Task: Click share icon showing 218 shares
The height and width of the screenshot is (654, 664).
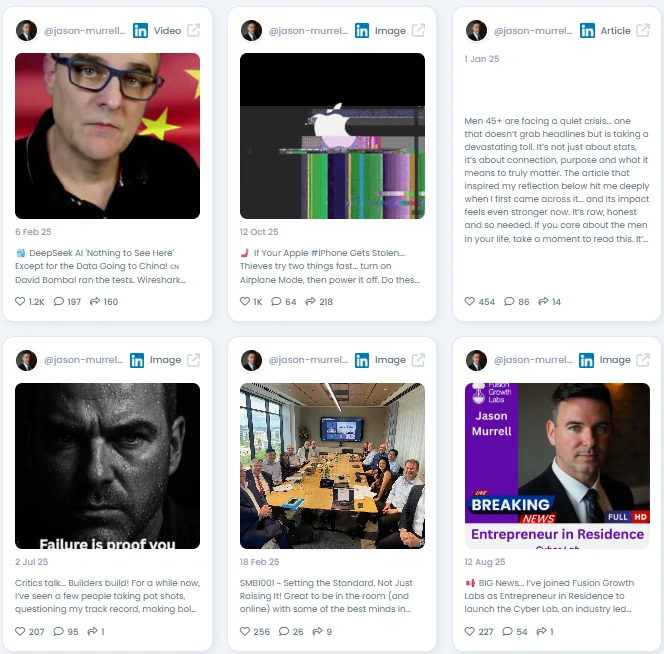Action: (x=310, y=301)
